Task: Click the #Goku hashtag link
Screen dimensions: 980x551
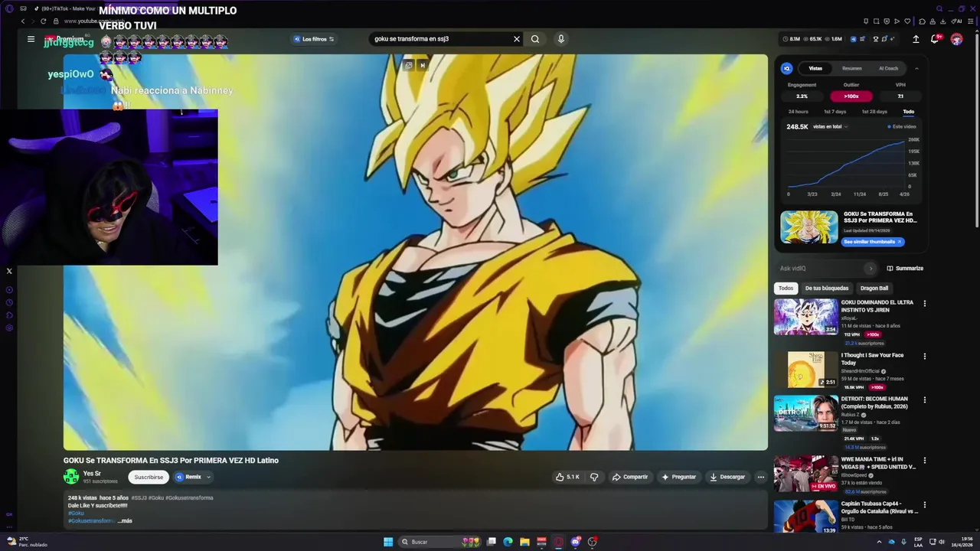Action: tap(76, 514)
